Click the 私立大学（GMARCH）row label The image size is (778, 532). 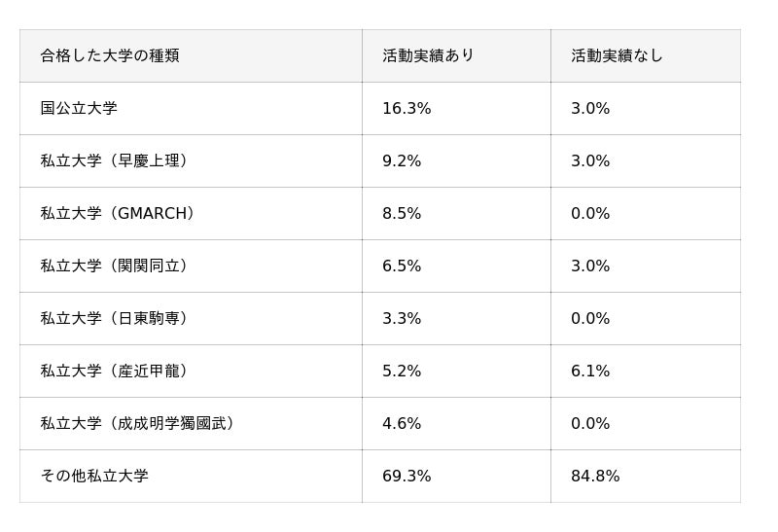coord(118,213)
